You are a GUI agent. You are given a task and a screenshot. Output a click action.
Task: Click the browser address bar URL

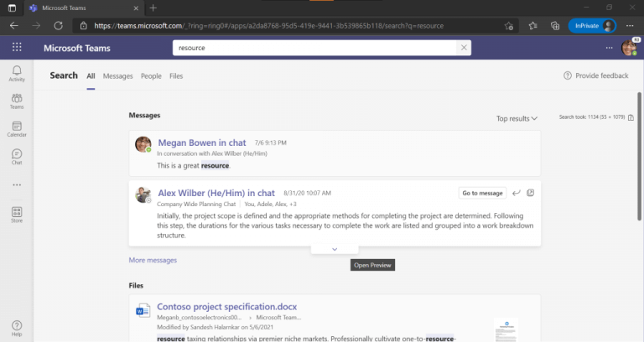coord(268,26)
